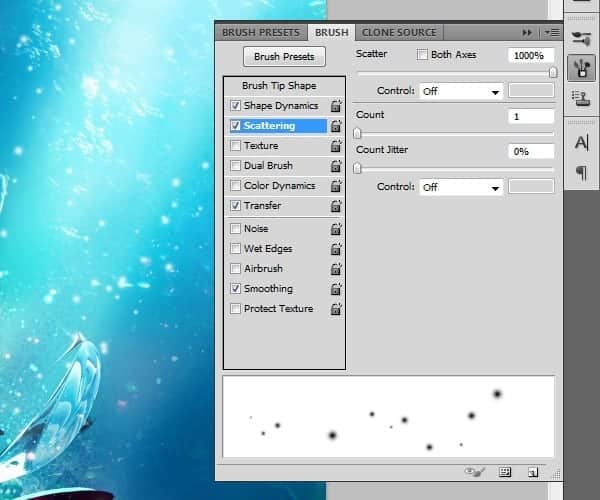The image size is (600, 500).
Task: Click the Count Jitter slider handle
Action: click(x=357, y=168)
